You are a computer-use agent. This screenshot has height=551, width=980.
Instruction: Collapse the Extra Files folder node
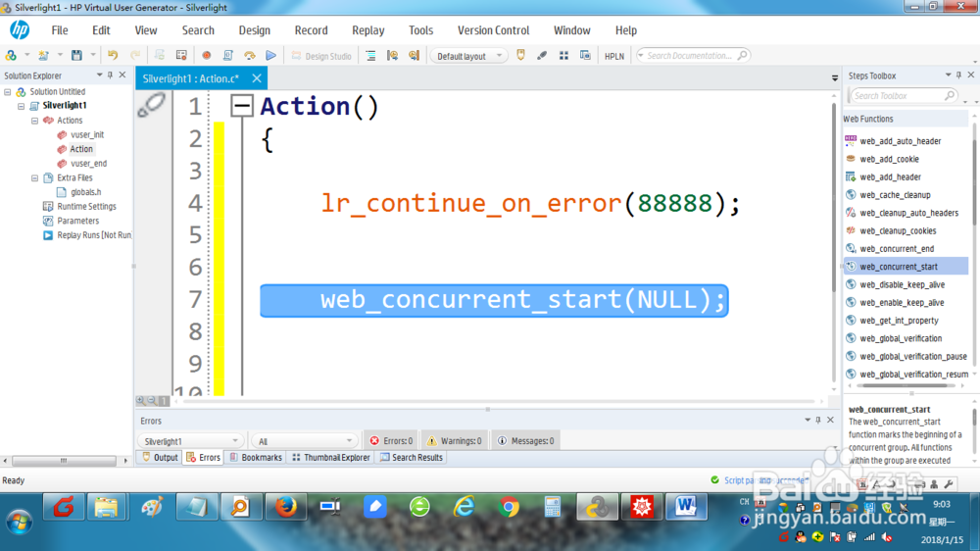tap(35, 177)
